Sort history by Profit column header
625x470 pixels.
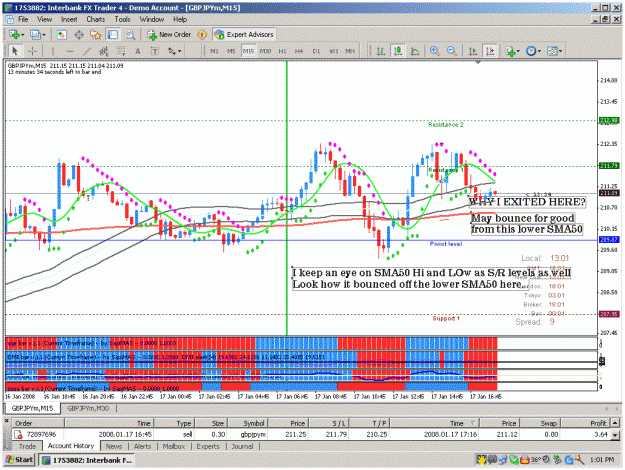[x=585, y=423]
